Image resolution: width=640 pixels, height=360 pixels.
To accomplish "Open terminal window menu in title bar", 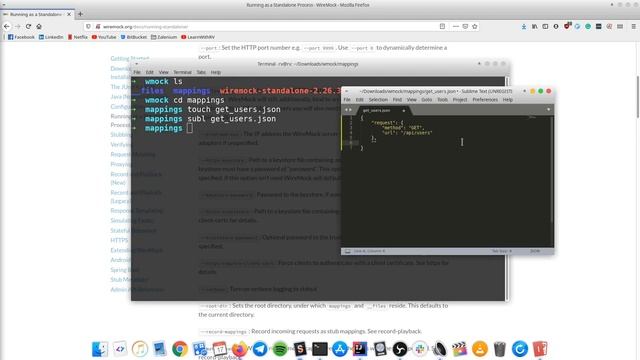I will point(136,64).
